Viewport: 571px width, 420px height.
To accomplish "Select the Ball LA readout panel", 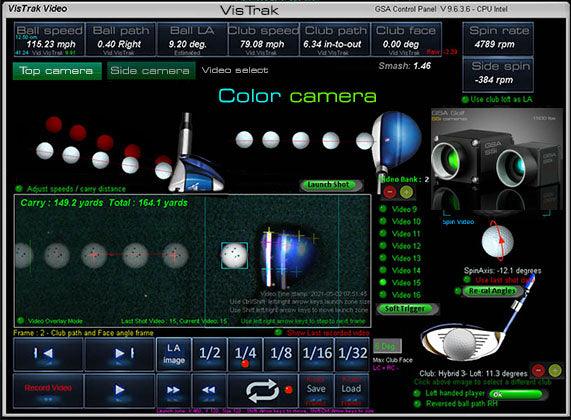I will 192,39.
